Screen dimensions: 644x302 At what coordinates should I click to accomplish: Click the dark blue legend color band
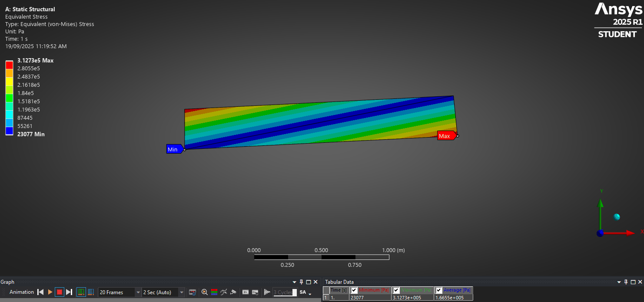click(x=9, y=131)
